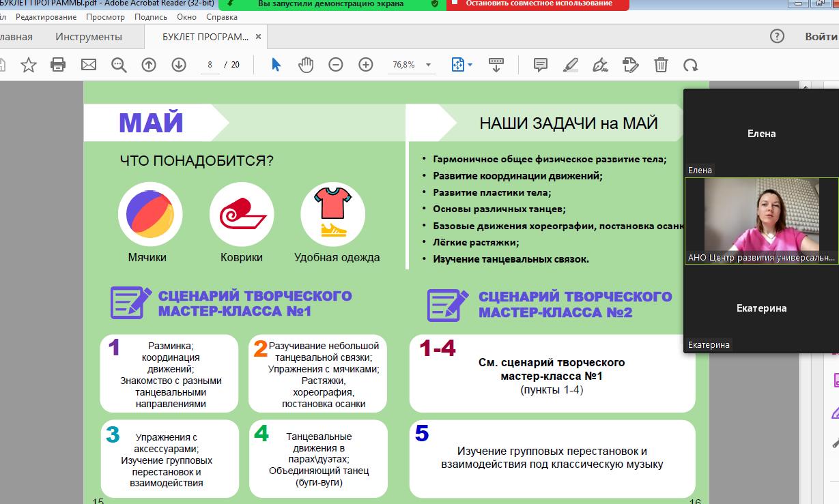Image resolution: width=839 pixels, height=504 pixels.
Task: Click the Коврики mat icon in booklet
Action: click(242, 214)
